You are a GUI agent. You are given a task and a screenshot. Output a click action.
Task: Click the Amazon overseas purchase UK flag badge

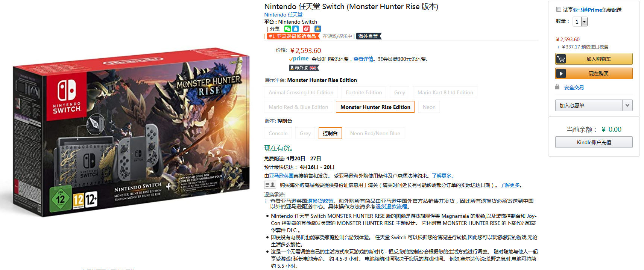pos(304,68)
